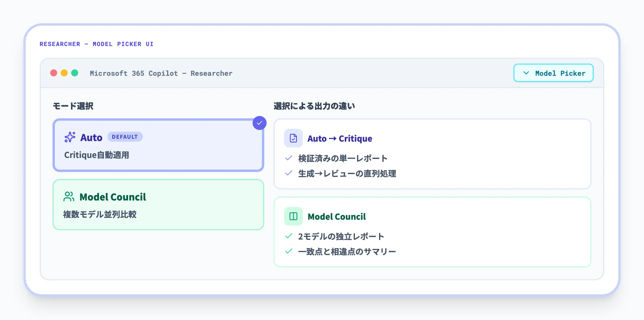
Task: Click the モード選択 section heading
Action: click(x=73, y=106)
